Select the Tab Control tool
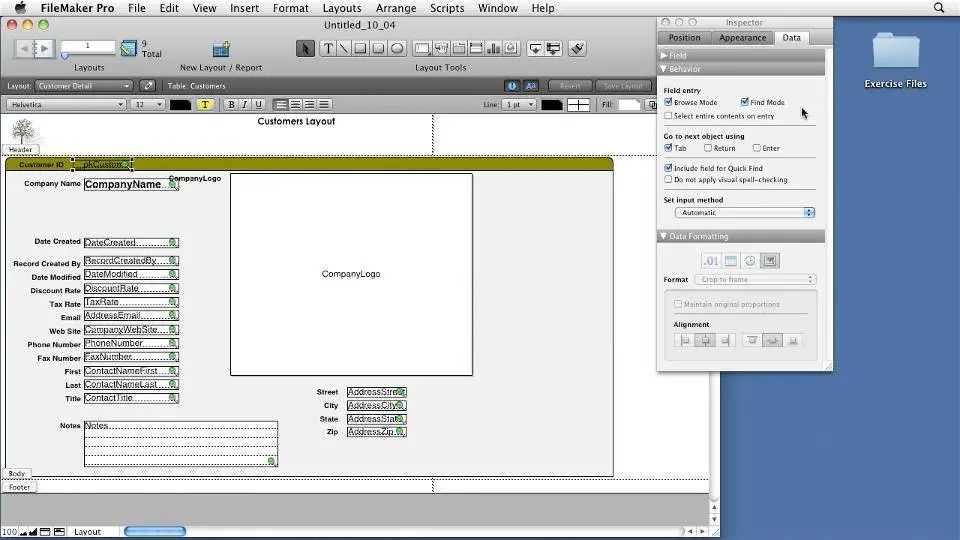 pyautogui.click(x=459, y=48)
